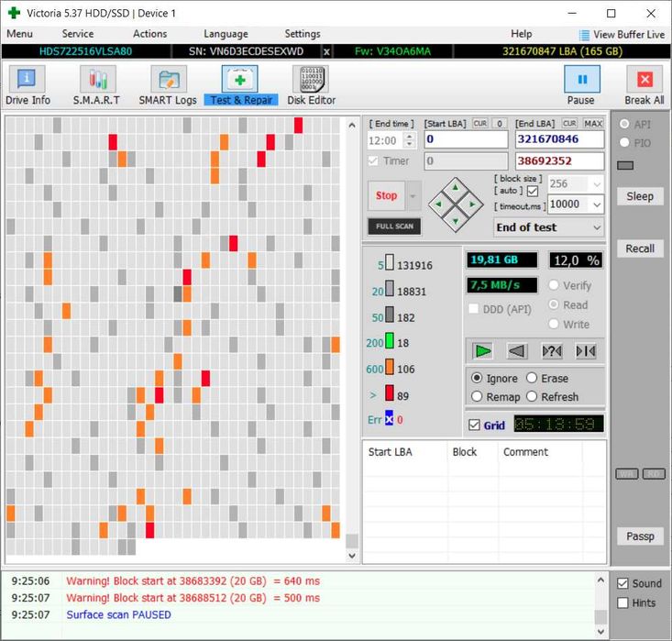Click the green play scan button
The image size is (672, 641).
(483, 351)
